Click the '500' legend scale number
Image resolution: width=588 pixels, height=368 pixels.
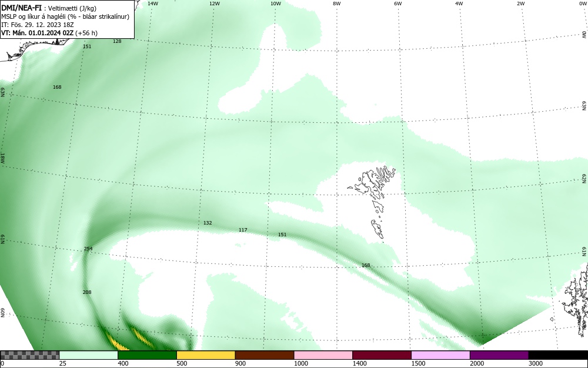(182, 363)
